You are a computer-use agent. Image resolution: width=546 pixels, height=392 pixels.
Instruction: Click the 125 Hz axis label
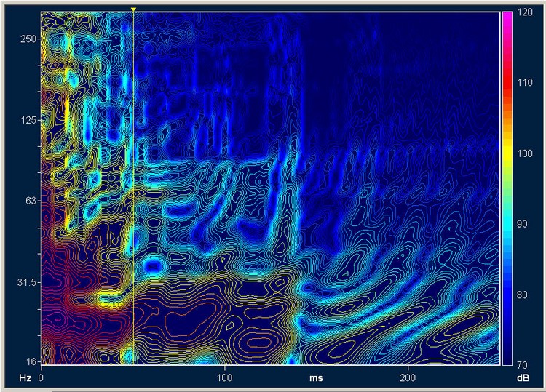pos(28,120)
